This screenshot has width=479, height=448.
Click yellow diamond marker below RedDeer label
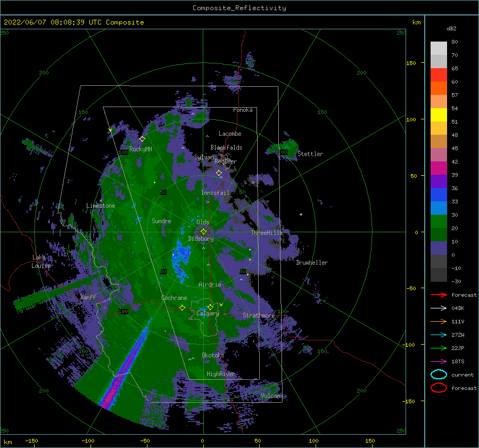219,173
